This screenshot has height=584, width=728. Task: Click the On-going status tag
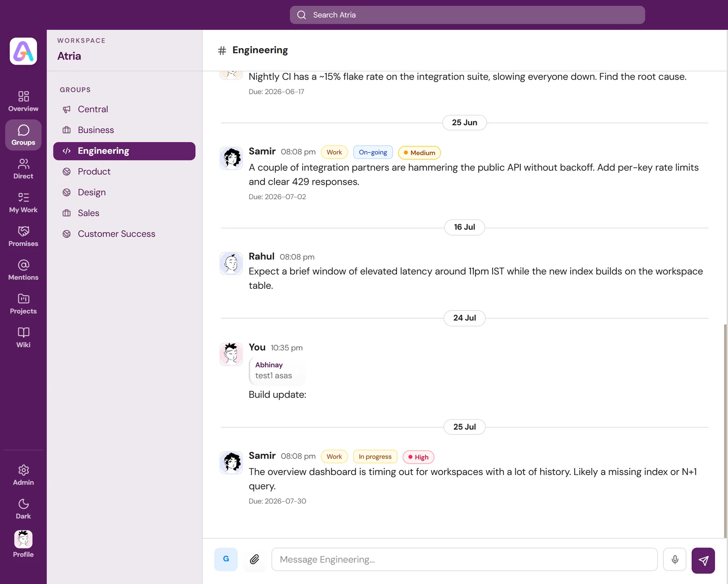[373, 152]
